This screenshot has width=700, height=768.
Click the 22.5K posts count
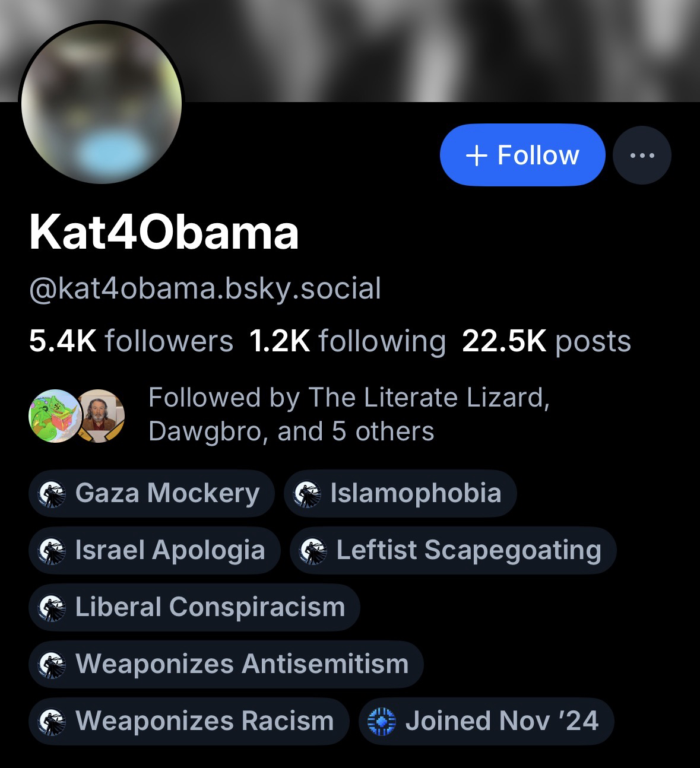tap(546, 341)
